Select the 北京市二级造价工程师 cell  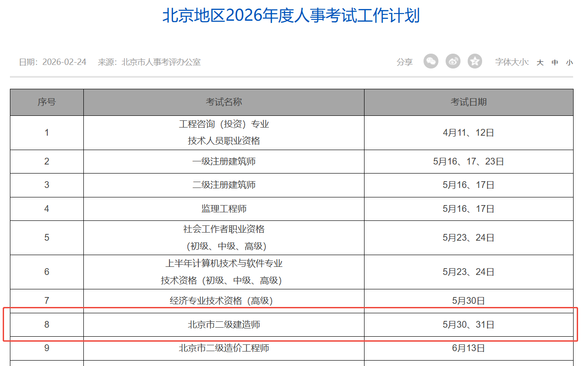click(x=224, y=348)
